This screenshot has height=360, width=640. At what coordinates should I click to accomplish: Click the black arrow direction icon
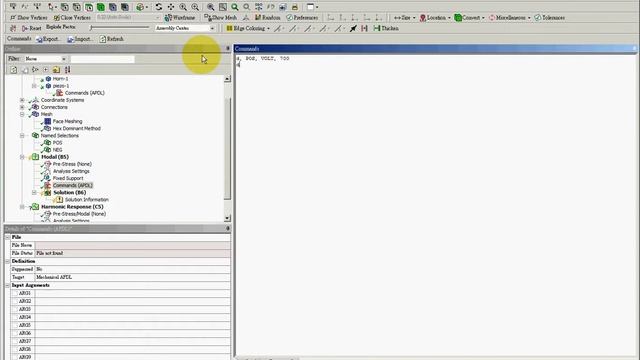pyautogui.click(x=353, y=28)
